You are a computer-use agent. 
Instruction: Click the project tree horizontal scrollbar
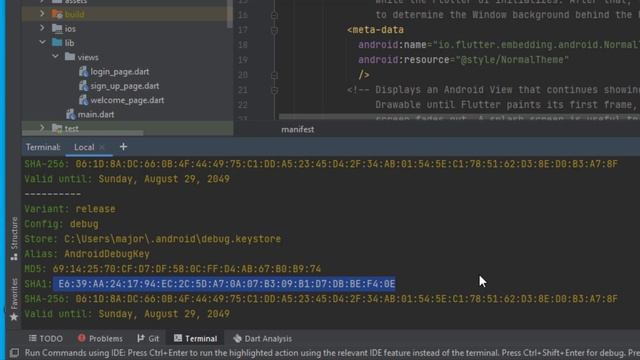point(82,133)
